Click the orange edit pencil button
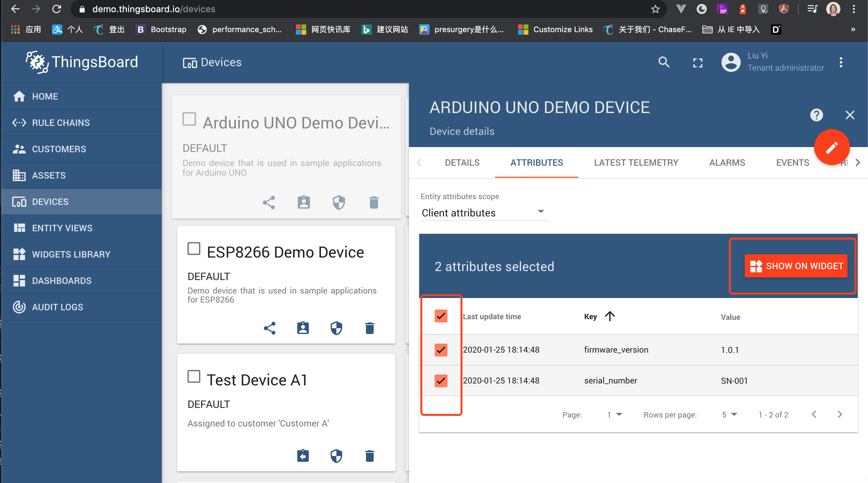The width and height of the screenshot is (868, 483). 831,148
